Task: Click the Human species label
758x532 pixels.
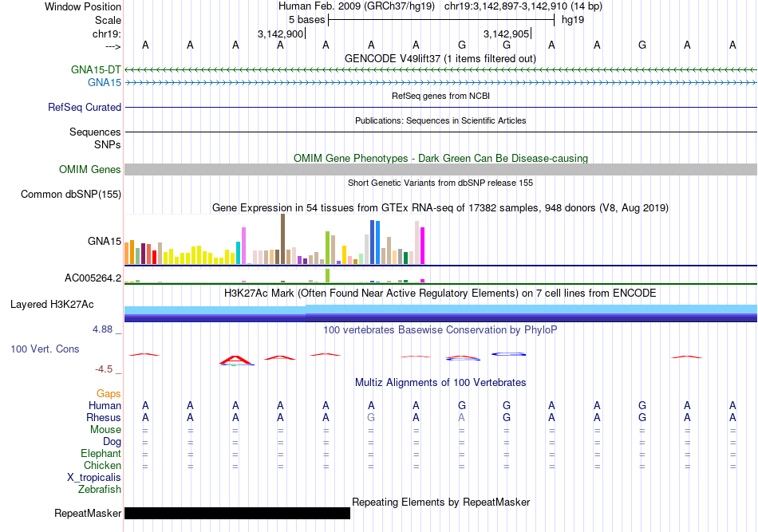Action: point(105,405)
